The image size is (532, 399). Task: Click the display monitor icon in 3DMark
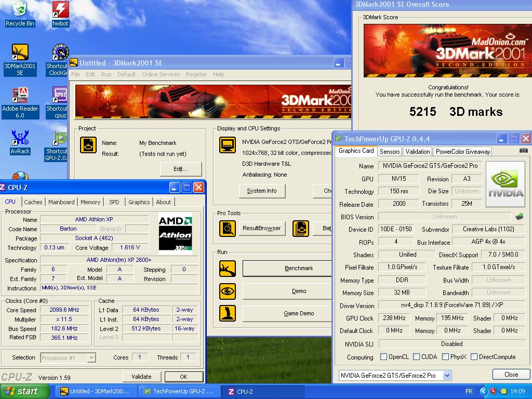(228, 145)
